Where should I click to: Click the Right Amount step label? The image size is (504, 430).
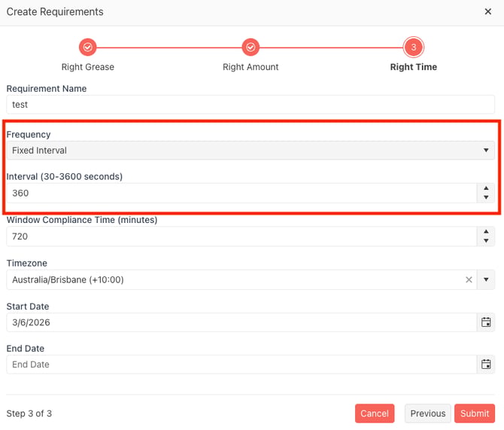click(x=250, y=67)
